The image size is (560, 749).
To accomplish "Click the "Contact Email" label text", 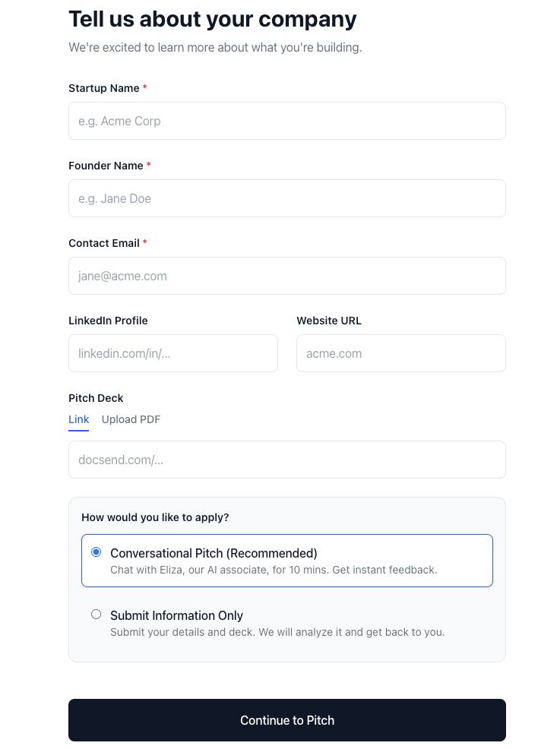I will pyautogui.click(x=104, y=243).
